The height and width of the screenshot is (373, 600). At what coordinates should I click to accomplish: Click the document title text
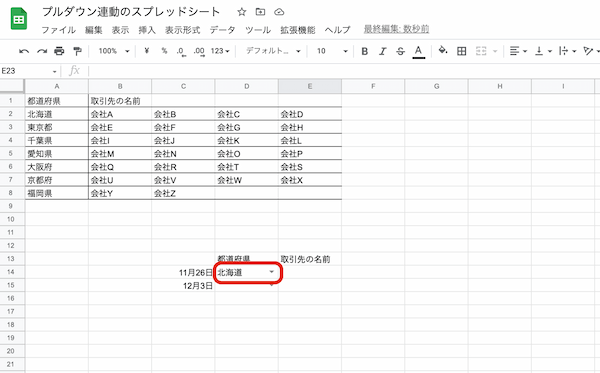(131, 12)
